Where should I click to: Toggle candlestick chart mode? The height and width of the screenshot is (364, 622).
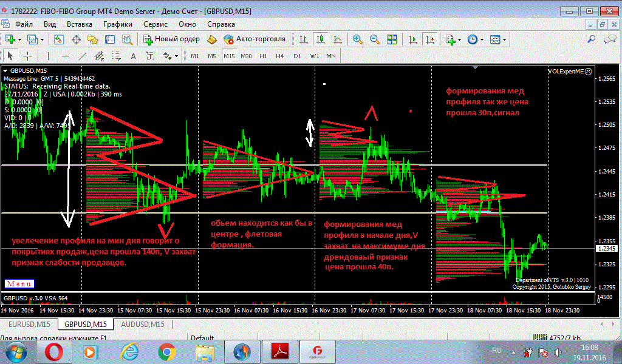tap(321, 39)
